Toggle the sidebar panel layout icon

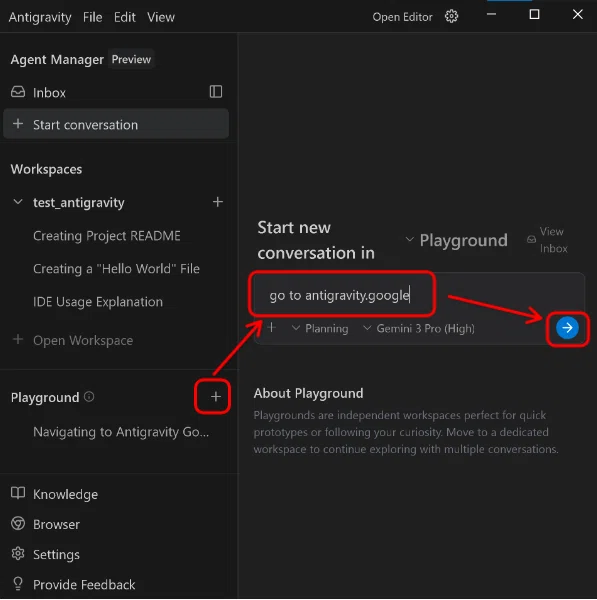[x=216, y=92]
